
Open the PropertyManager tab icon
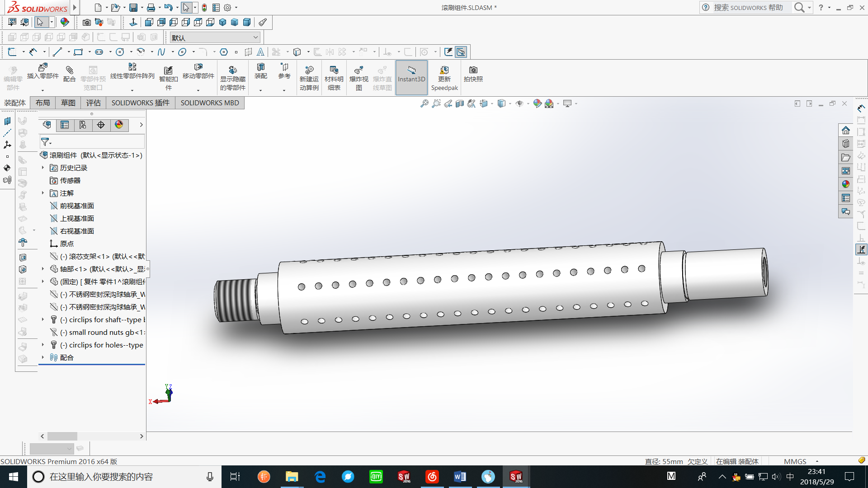[x=65, y=125]
